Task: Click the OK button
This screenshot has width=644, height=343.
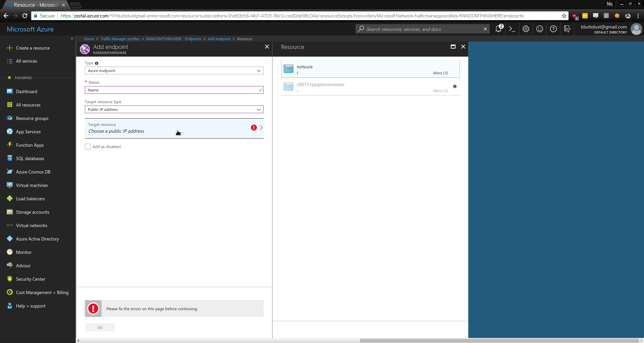Action: tap(100, 327)
